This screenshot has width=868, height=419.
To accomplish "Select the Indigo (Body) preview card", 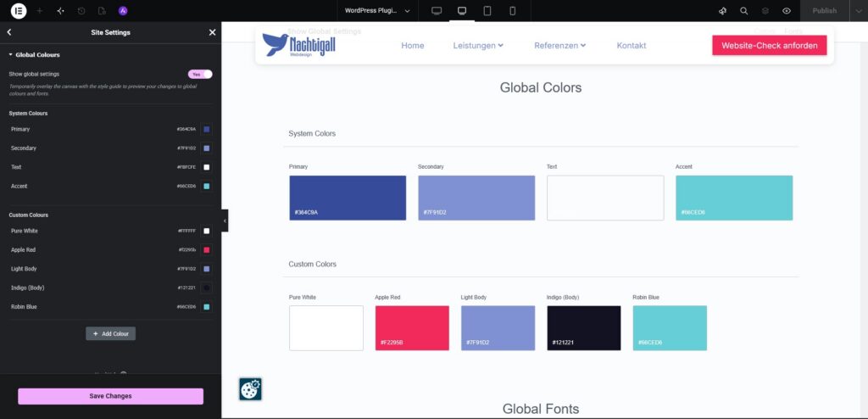I will tap(584, 328).
